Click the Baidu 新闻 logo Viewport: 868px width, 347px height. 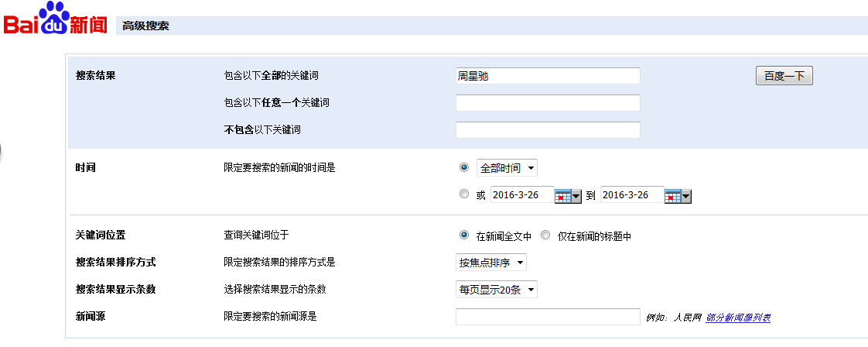[x=56, y=19]
